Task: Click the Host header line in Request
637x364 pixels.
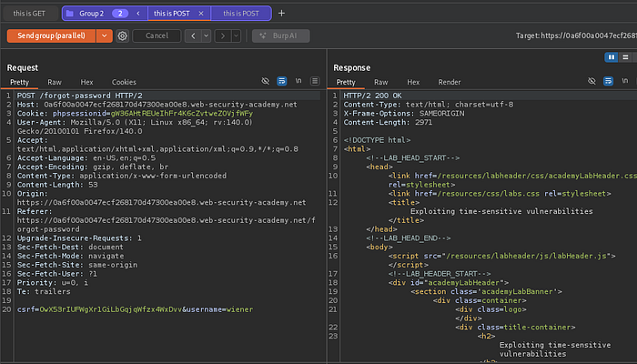Action: tap(157, 105)
